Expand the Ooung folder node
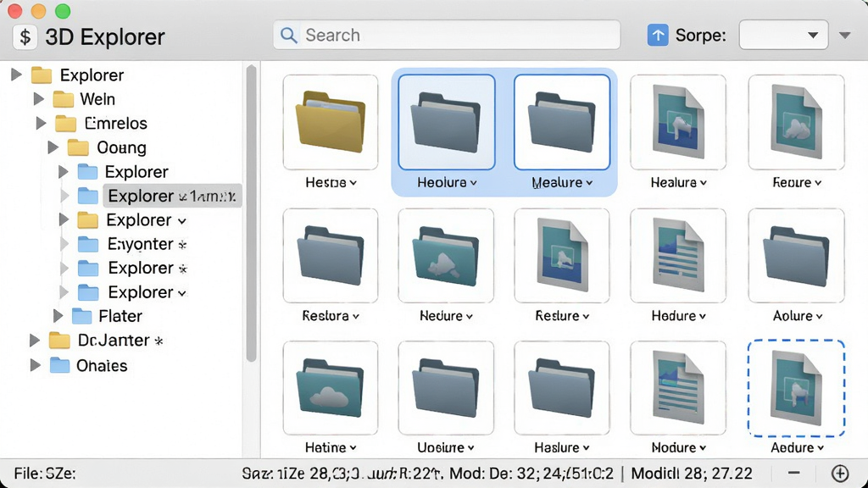Image resolution: width=868 pixels, height=488 pixels. pyautogui.click(x=53, y=147)
